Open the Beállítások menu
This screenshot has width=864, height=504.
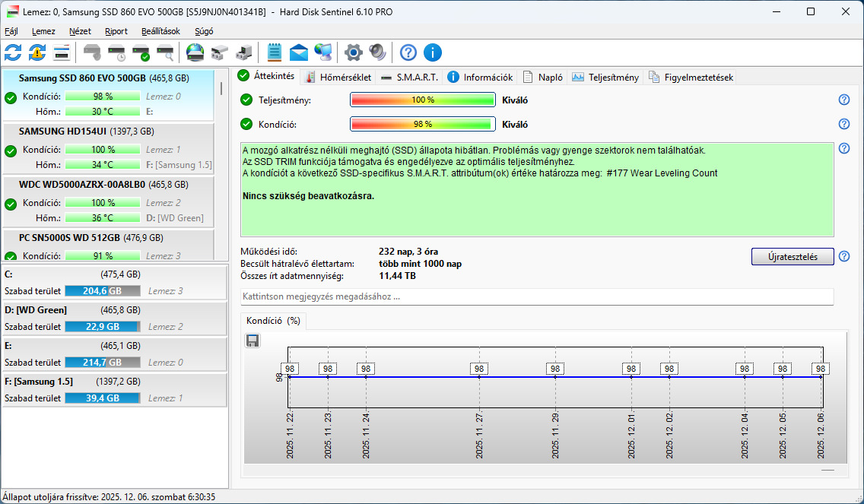click(x=160, y=31)
